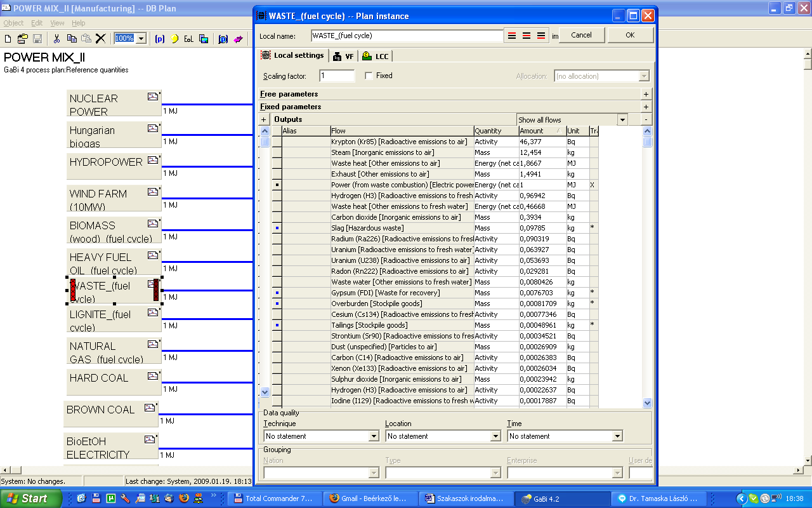Click the Local name input field
Viewport: 812px width, 508px height.
pyautogui.click(x=407, y=36)
